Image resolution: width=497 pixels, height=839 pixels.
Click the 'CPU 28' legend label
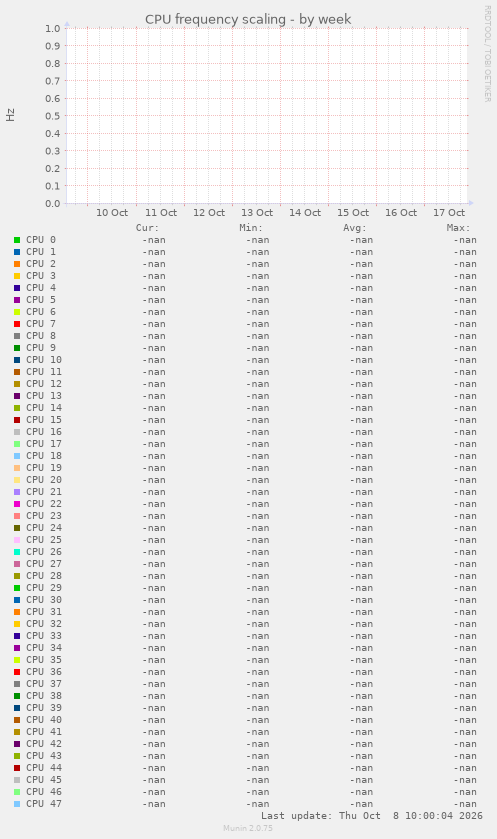[44, 576]
